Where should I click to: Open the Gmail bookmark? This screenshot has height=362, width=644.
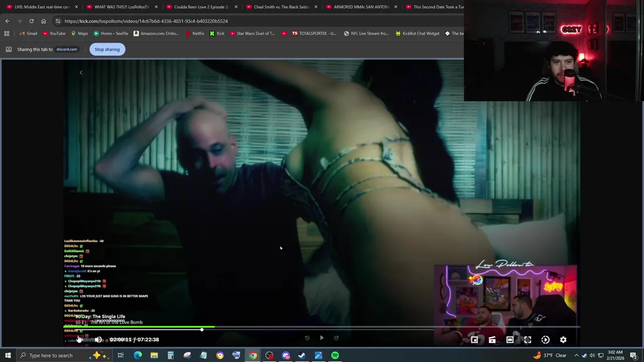point(28,34)
